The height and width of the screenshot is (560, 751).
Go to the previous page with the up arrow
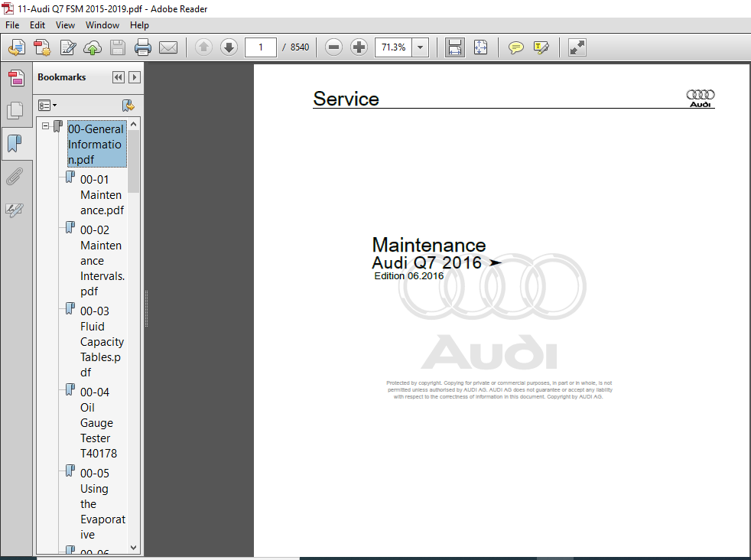tap(203, 47)
